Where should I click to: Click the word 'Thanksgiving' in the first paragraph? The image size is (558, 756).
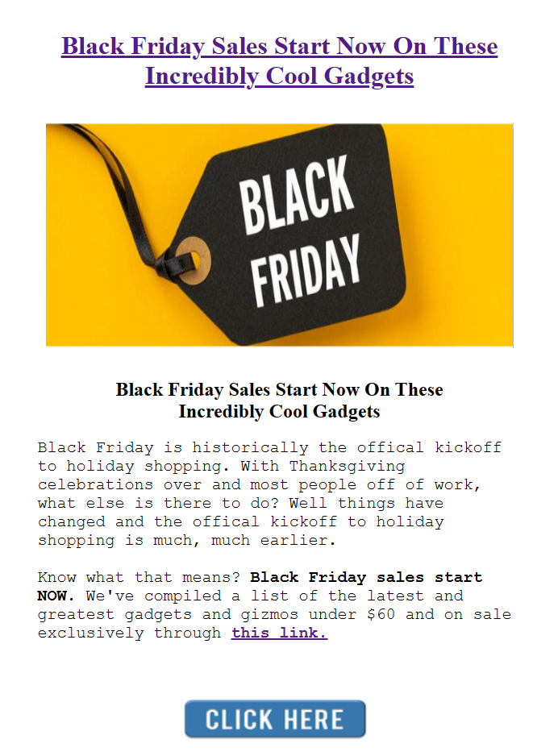coord(347,466)
